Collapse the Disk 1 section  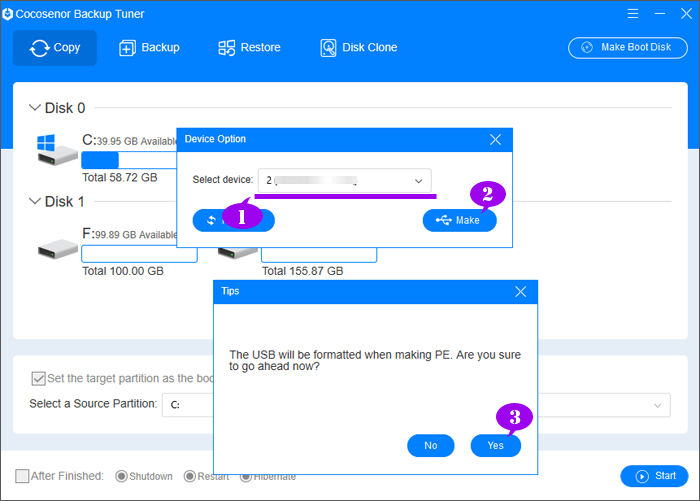(x=34, y=201)
